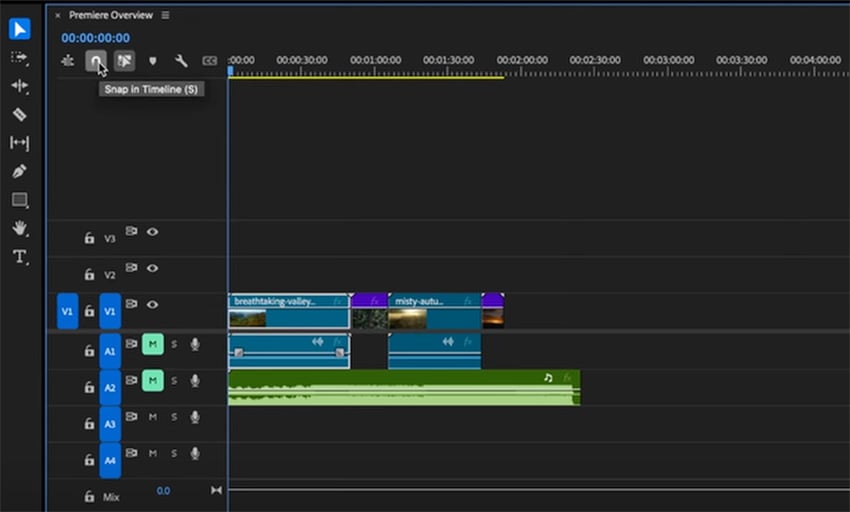Click the Mix track volume value 0.0
This screenshot has width=850, height=512.
click(163, 491)
